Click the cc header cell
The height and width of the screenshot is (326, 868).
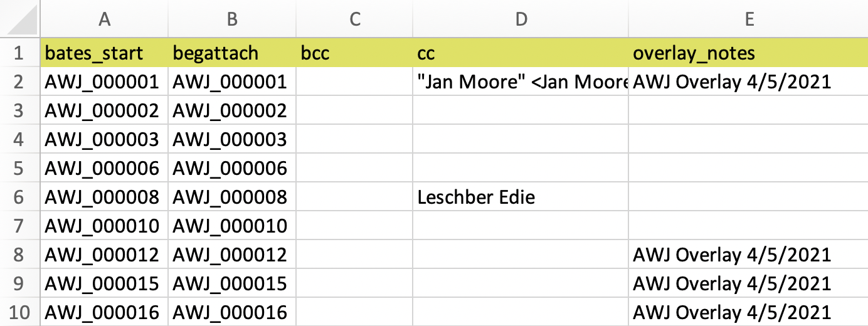(521, 53)
